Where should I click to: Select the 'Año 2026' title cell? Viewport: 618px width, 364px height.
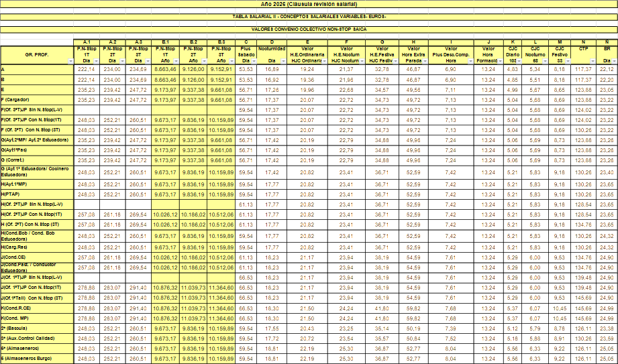pyautogui.click(x=309, y=3)
